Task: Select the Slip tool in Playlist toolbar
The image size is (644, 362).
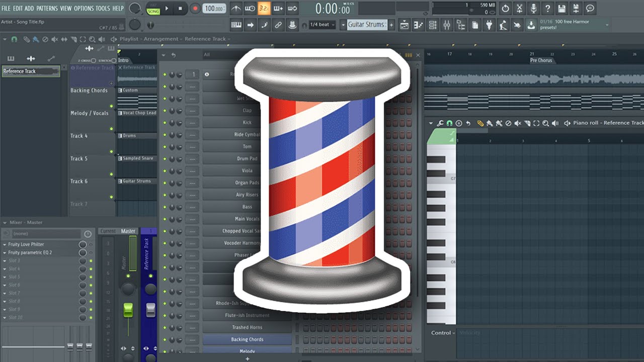Action: coord(64,39)
